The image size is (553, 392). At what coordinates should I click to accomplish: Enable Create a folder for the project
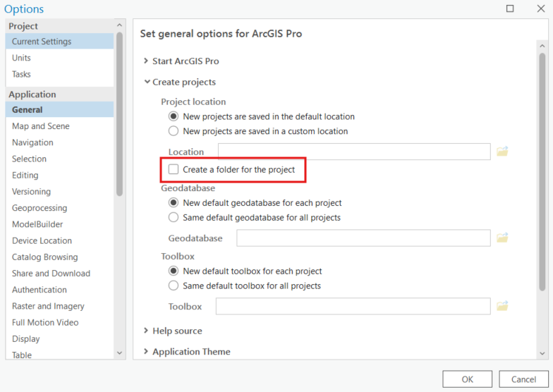point(174,169)
